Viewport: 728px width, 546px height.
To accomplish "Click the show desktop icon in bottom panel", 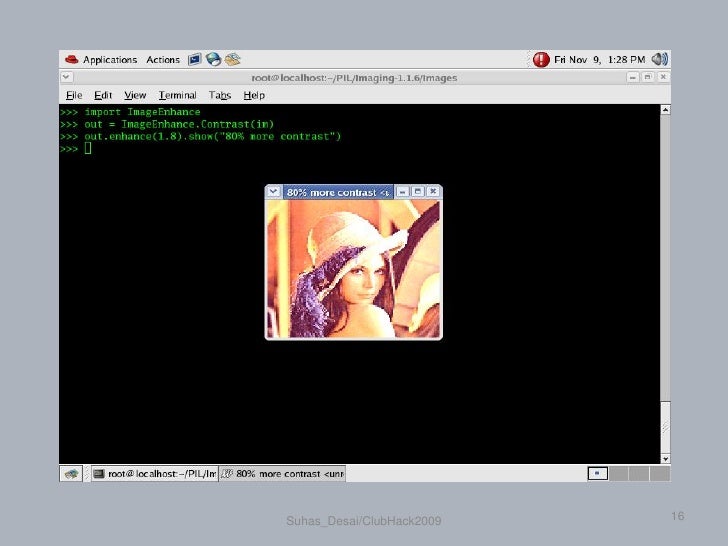I will tap(71, 474).
